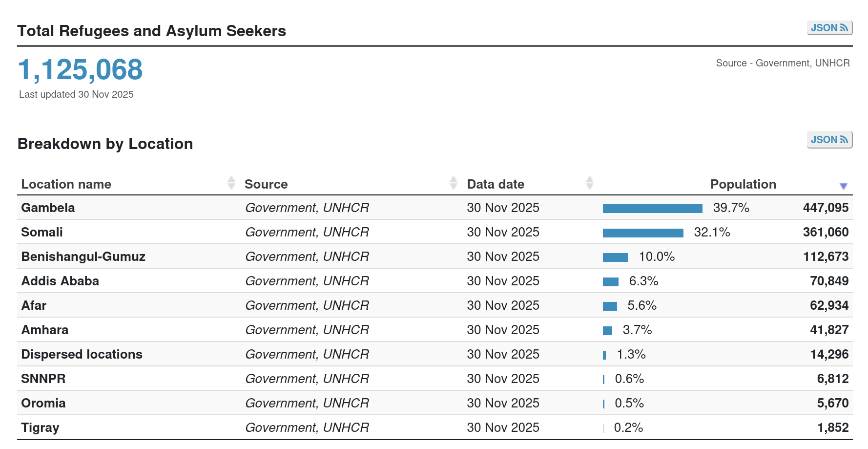Click the Data date column header
This screenshot has width=868, height=449.
[x=496, y=184]
